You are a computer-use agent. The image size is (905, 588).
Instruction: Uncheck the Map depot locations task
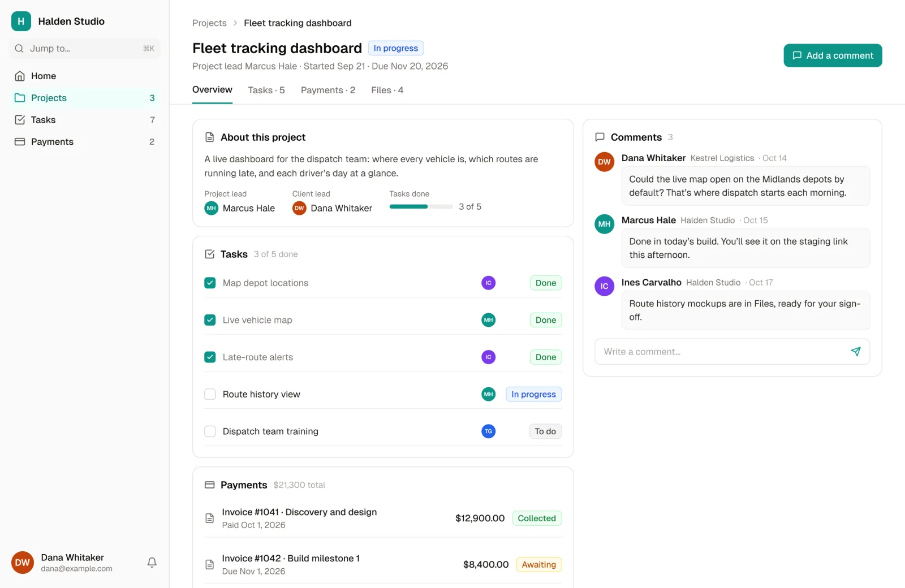[x=210, y=283]
